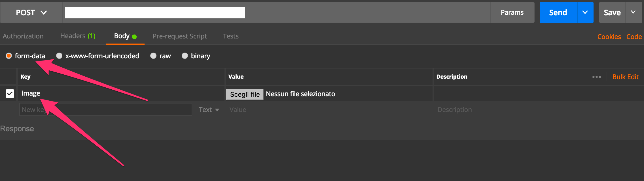Click the New key input field
644x181 pixels.
coord(105,110)
